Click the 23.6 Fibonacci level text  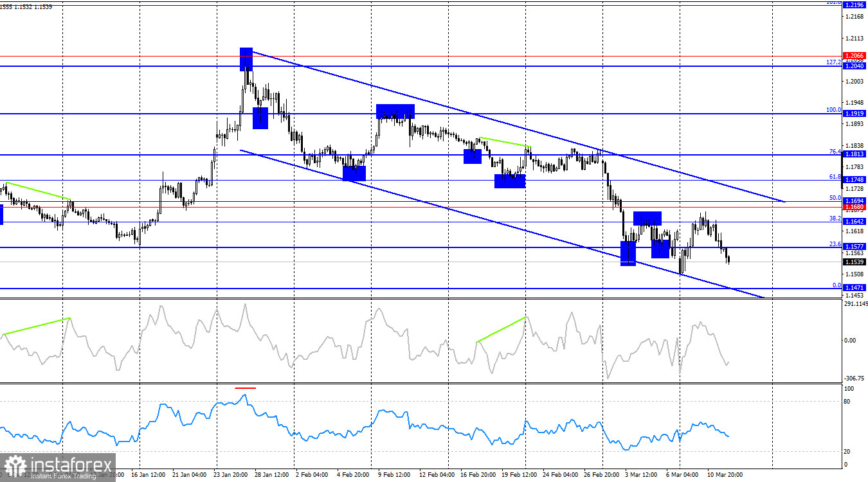[835, 244]
